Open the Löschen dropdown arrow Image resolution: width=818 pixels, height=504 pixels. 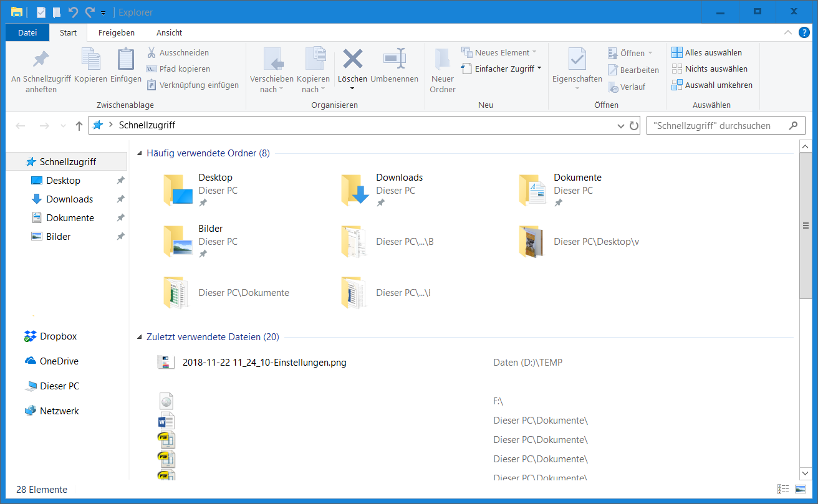click(x=352, y=88)
